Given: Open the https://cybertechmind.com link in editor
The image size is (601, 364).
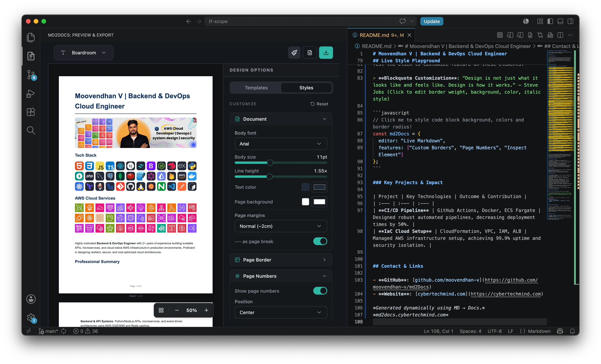Looking at the screenshot, I should click(506, 294).
